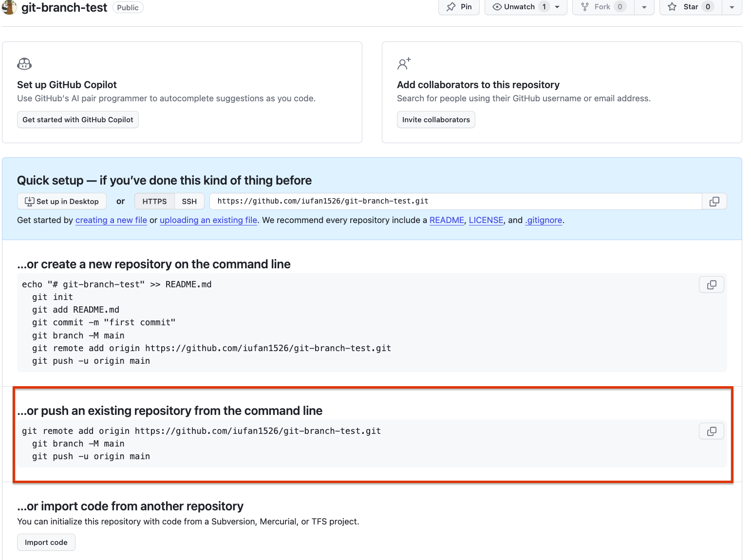Copy the repository HTTPS URL to clipboard

click(714, 202)
